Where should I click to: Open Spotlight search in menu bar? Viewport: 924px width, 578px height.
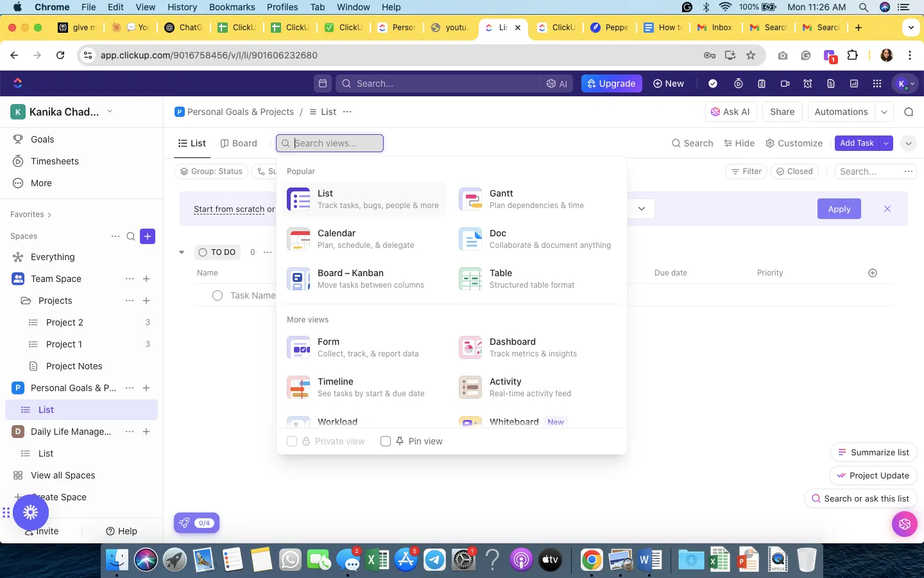(864, 7)
